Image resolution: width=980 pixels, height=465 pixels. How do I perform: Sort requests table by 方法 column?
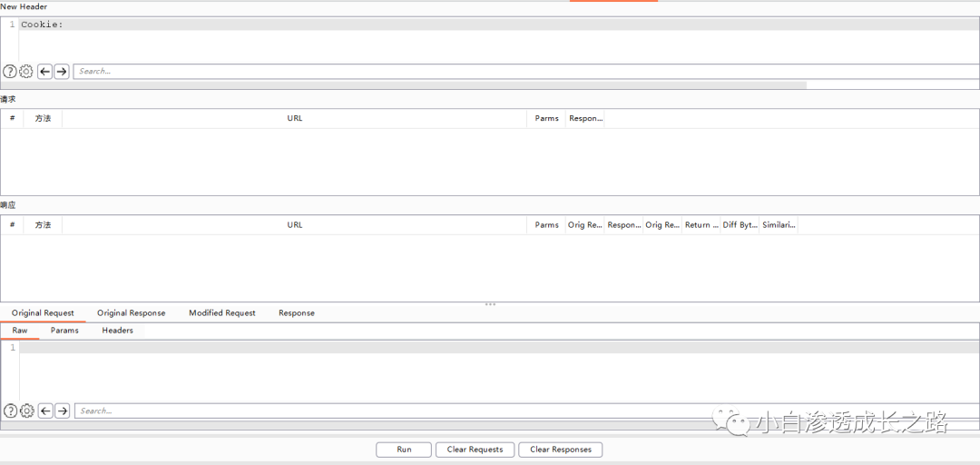44,118
